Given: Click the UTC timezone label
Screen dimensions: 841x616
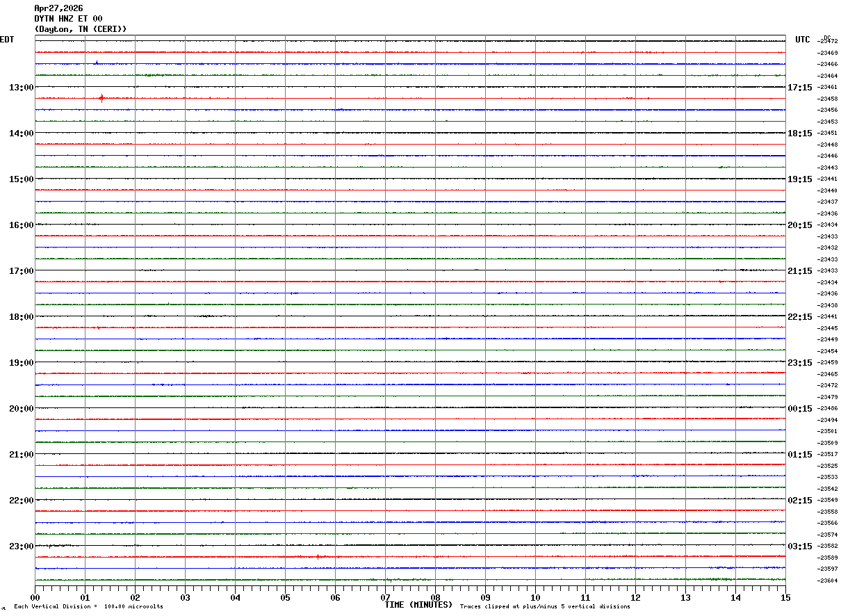Looking at the screenshot, I should pyautogui.click(x=803, y=40).
